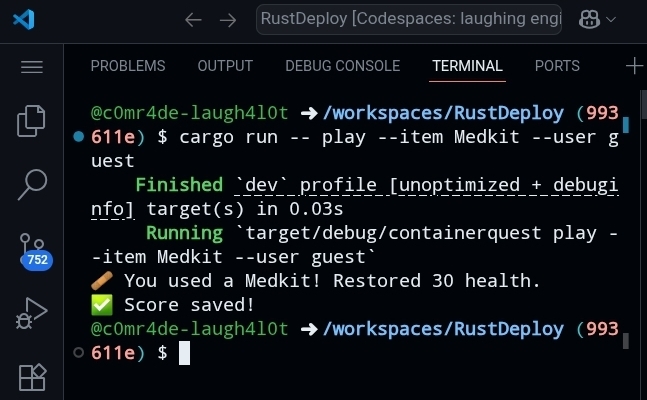
Task: Click the blue command decoration dot
Action: [x=78, y=136]
